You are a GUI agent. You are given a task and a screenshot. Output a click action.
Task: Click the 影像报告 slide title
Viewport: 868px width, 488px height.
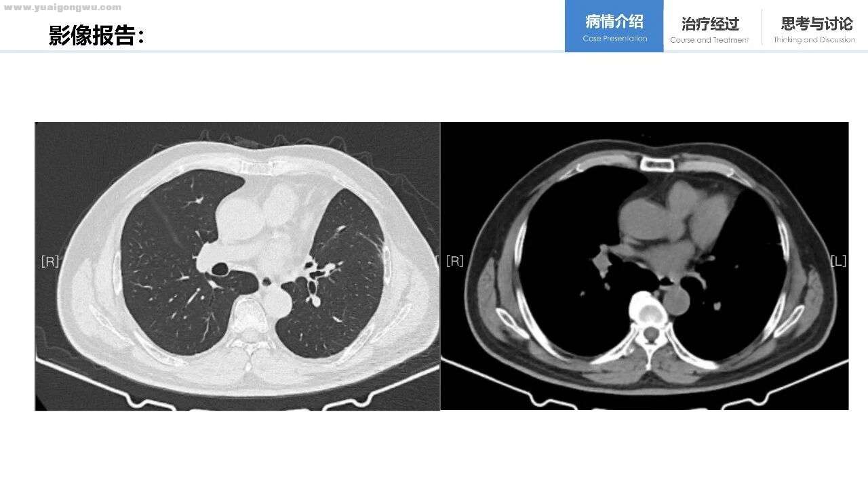(96, 35)
